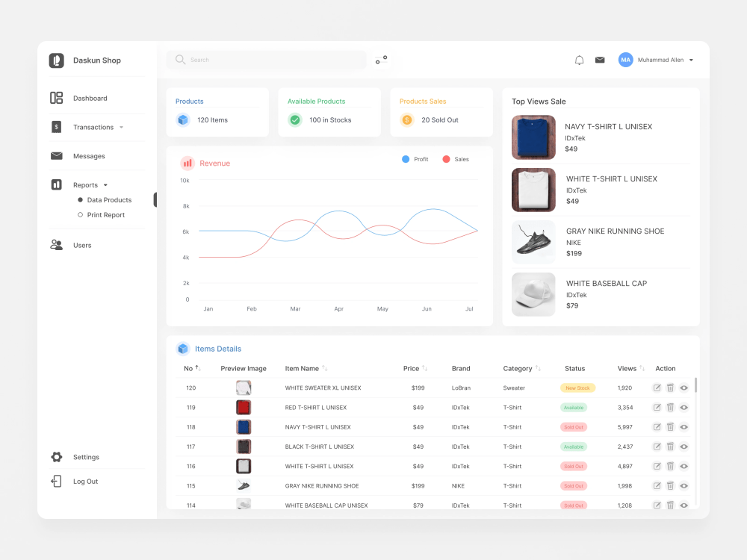Sort table by Category arrows
Viewport: 747px width, 560px height.
[538, 368]
